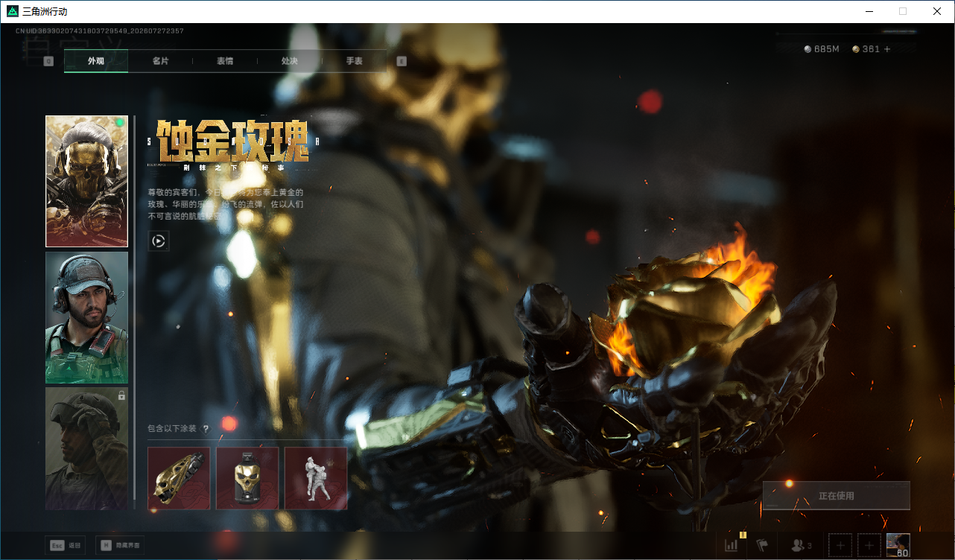The image size is (955, 560).
Task: View the execution animation figure item
Action: pos(316,478)
